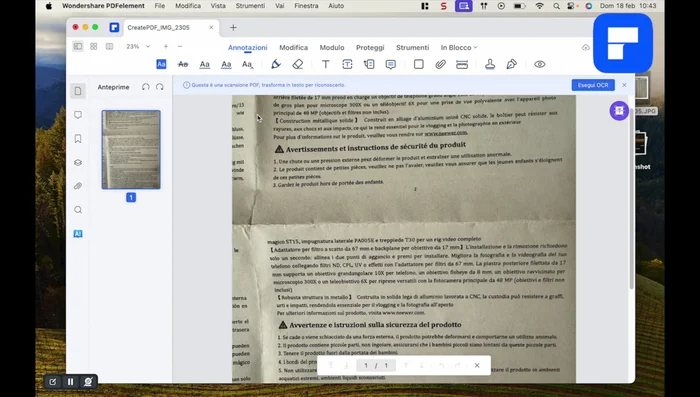Open the comments panel in sidebar
Screen dimensions: 700x397
pos(78,115)
